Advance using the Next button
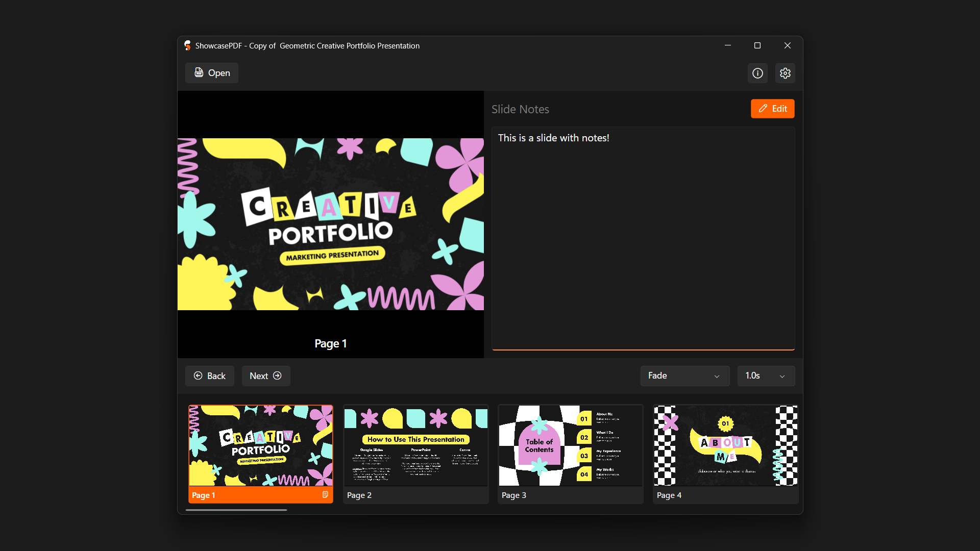 [x=266, y=376]
